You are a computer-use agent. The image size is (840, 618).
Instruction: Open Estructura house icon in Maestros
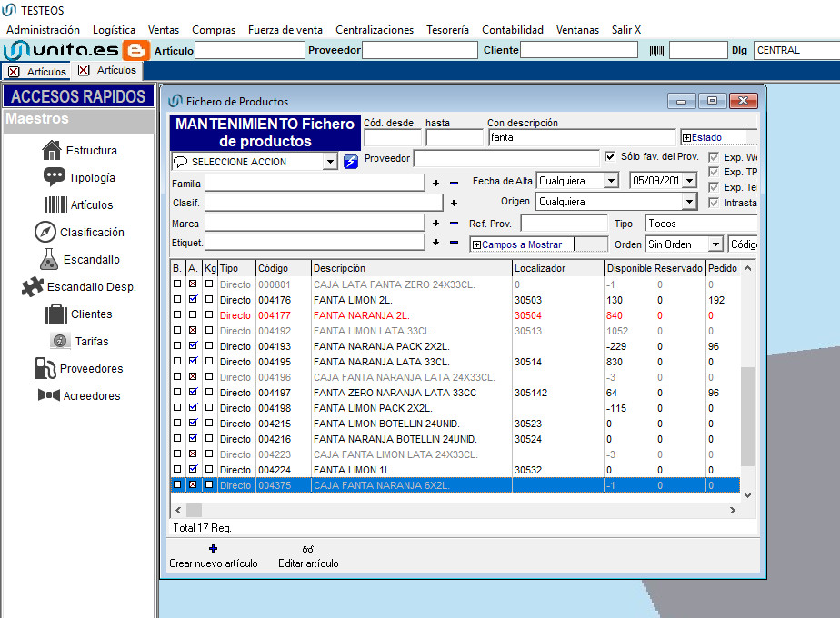(52, 150)
